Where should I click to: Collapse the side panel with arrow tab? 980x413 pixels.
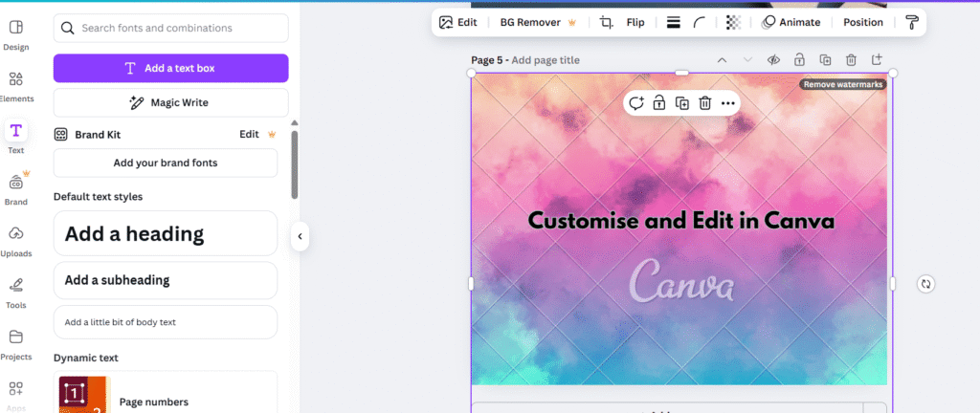coord(300,236)
